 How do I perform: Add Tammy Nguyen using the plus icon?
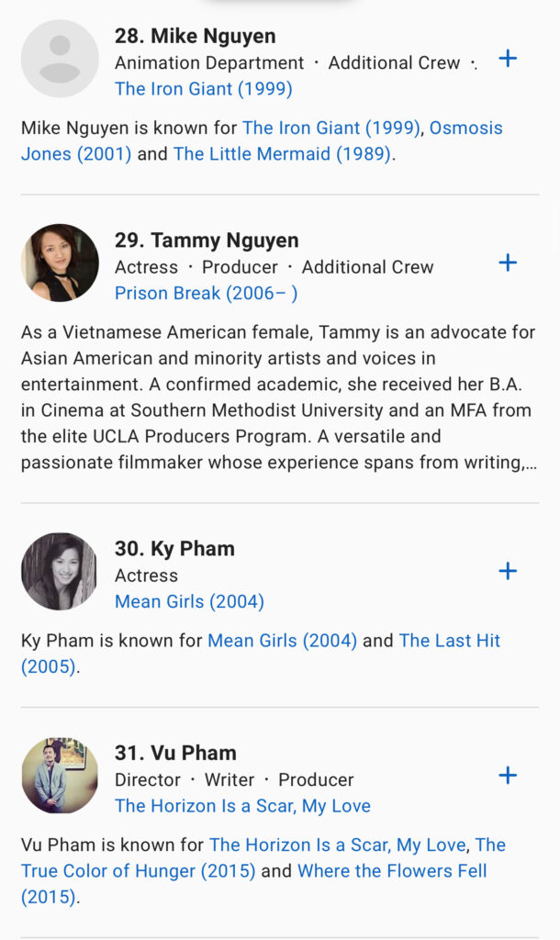(507, 263)
